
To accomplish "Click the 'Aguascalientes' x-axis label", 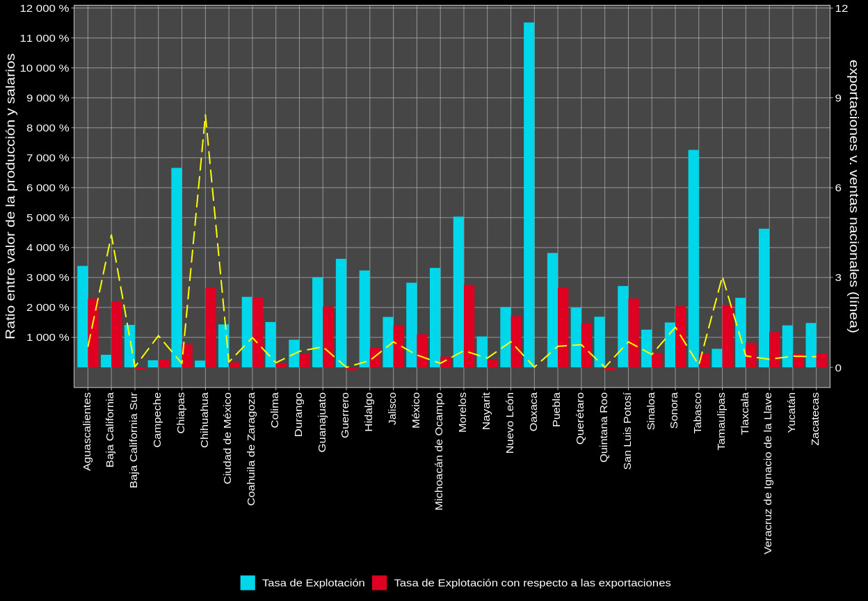I will [87, 431].
